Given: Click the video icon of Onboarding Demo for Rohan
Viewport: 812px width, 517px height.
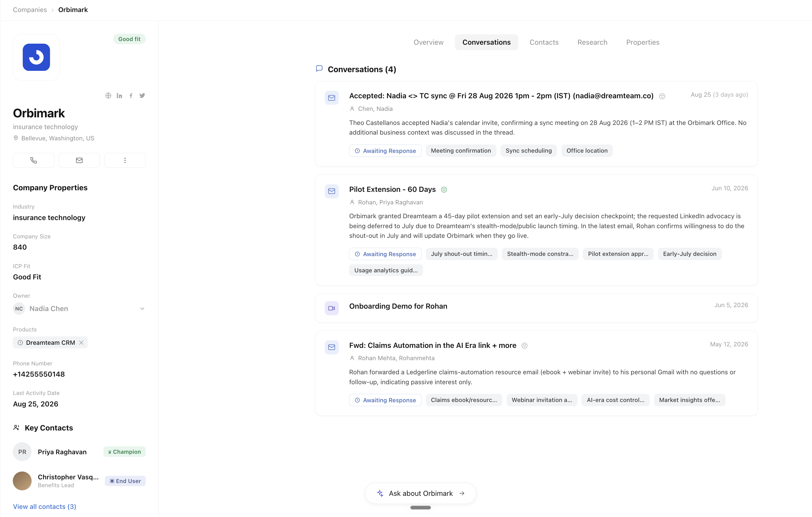Looking at the screenshot, I should pos(332,308).
